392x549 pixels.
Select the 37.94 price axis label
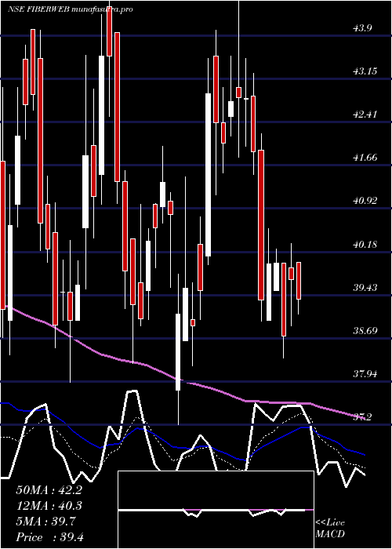365,374
